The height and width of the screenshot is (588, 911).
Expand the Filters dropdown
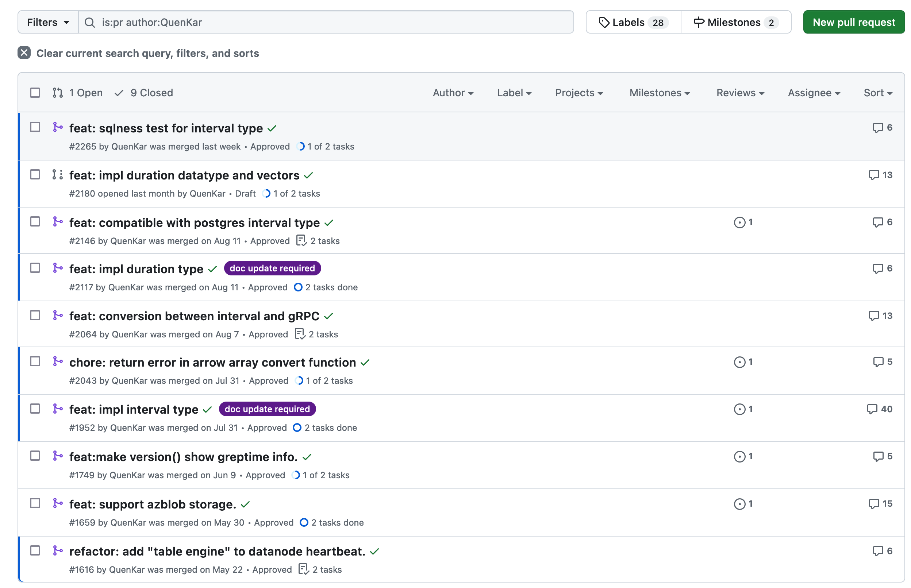coord(47,22)
